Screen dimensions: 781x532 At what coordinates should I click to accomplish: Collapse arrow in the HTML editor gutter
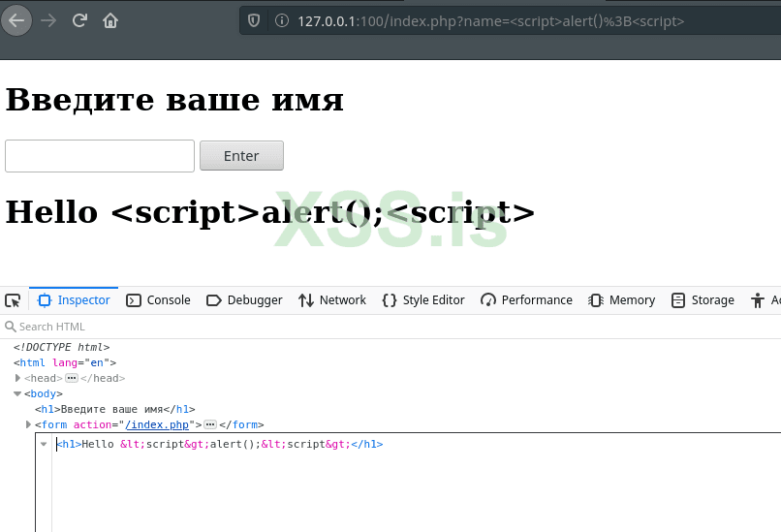tap(44, 444)
